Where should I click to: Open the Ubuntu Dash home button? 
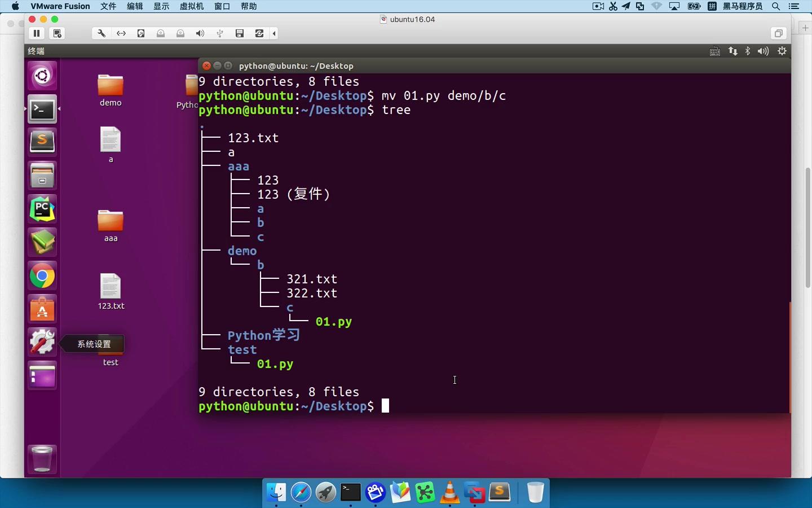(42, 76)
